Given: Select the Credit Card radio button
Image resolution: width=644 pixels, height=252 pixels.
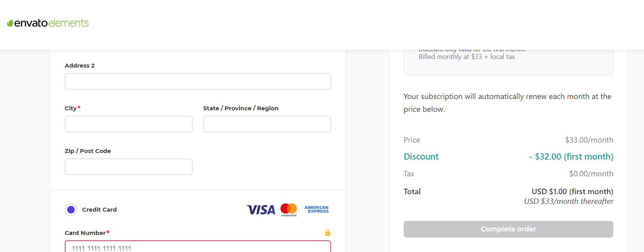Looking at the screenshot, I should (71, 210).
